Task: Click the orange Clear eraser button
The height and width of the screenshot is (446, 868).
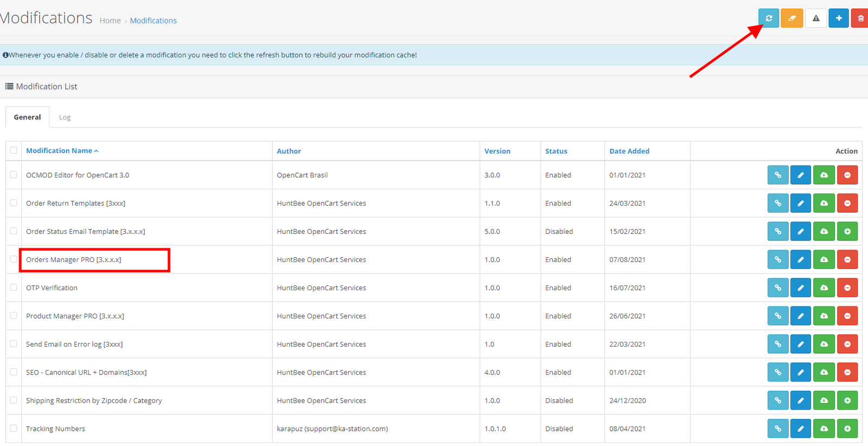Action: pyautogui.click(x=792, y=18)
